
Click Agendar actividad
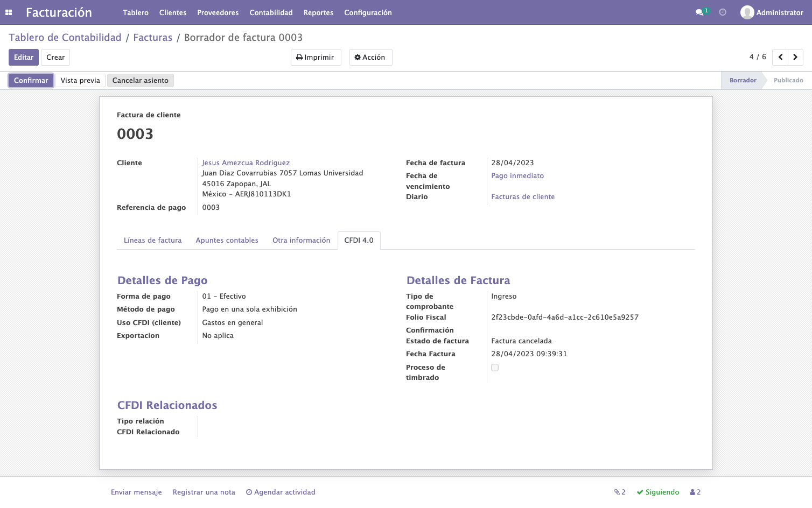[x=281, y=492]
